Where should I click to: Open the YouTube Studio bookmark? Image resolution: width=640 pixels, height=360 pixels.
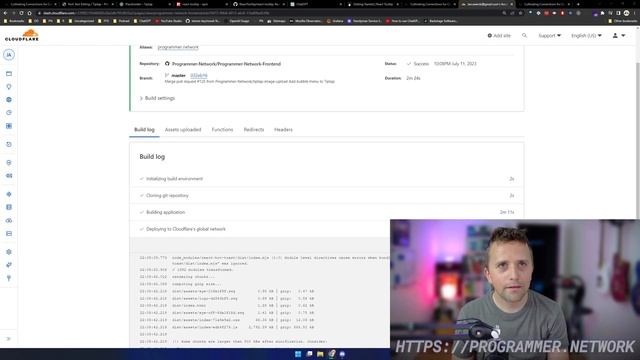pos(169,21)
